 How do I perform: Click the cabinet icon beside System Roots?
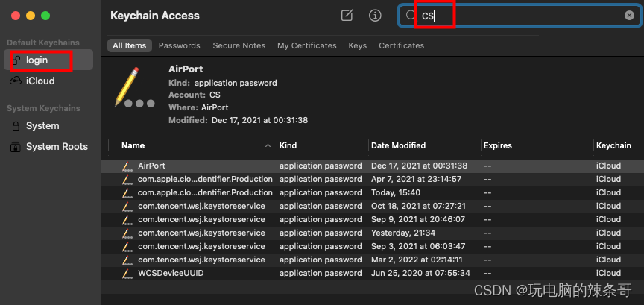click(16, 147)
